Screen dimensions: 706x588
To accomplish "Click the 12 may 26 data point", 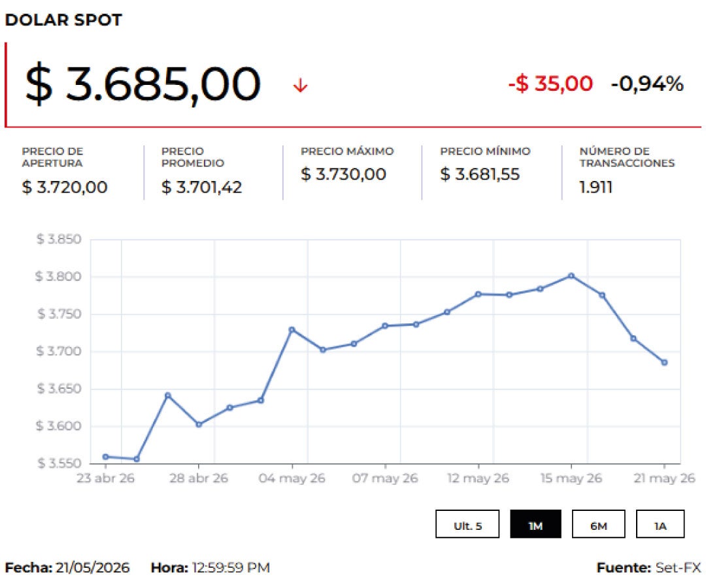I will pyautogui.click(x=478, y=294).
